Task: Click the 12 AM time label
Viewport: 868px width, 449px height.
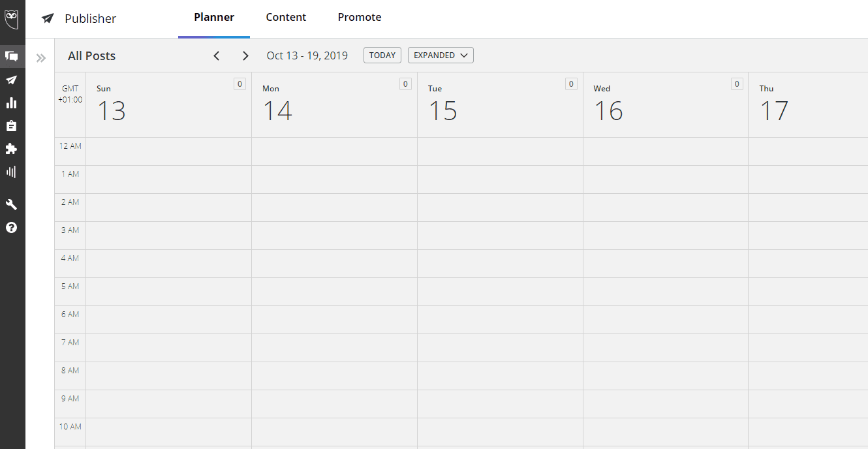Action: [70, 146]
